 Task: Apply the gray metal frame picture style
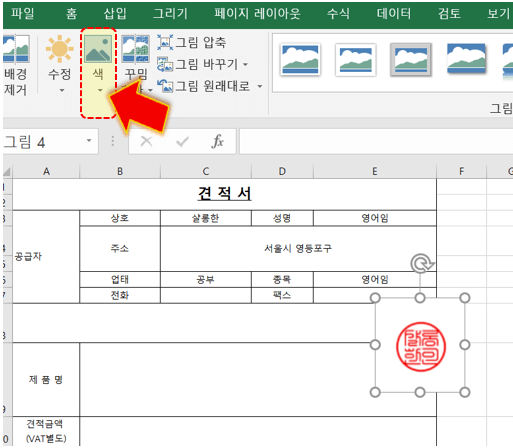tap(411, 60)
